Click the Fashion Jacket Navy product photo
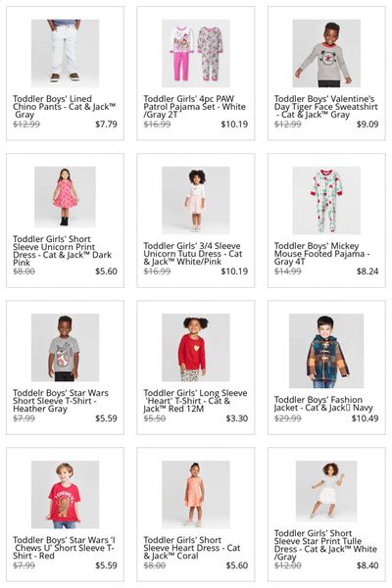This screenshot has width=392, height=588. pos(326,351)
